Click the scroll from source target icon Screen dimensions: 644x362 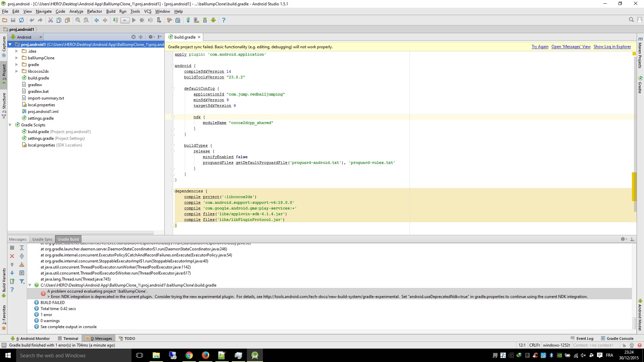pyautogui.click(x=133, y=37)
